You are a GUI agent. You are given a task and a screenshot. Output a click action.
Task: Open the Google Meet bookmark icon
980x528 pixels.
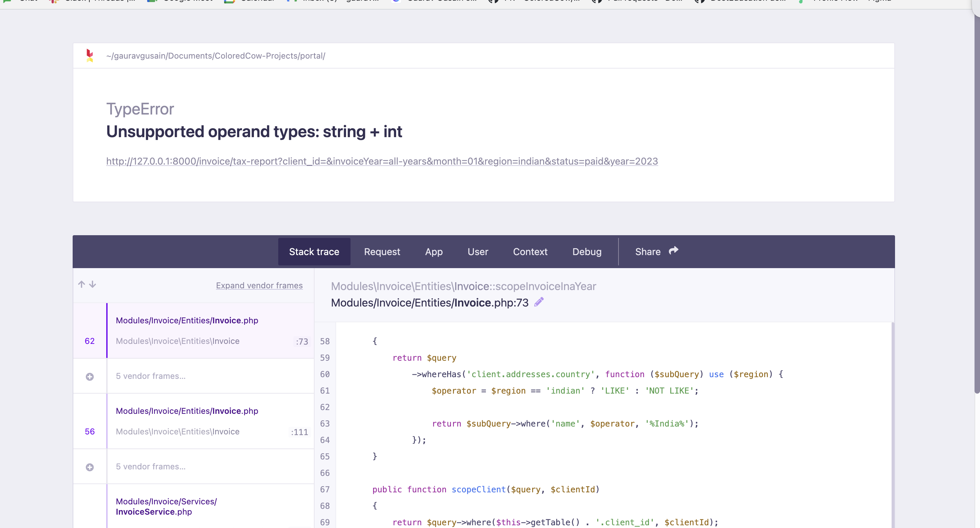click(152, 1)
